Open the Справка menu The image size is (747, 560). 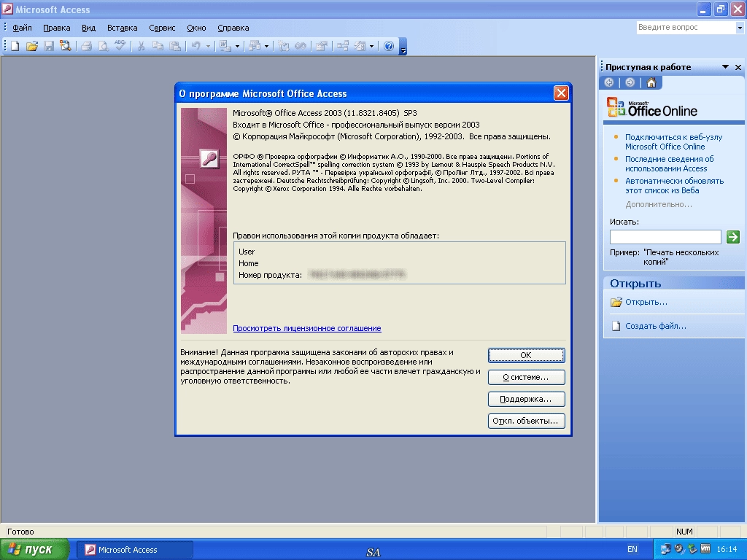[x=233, y=28]
